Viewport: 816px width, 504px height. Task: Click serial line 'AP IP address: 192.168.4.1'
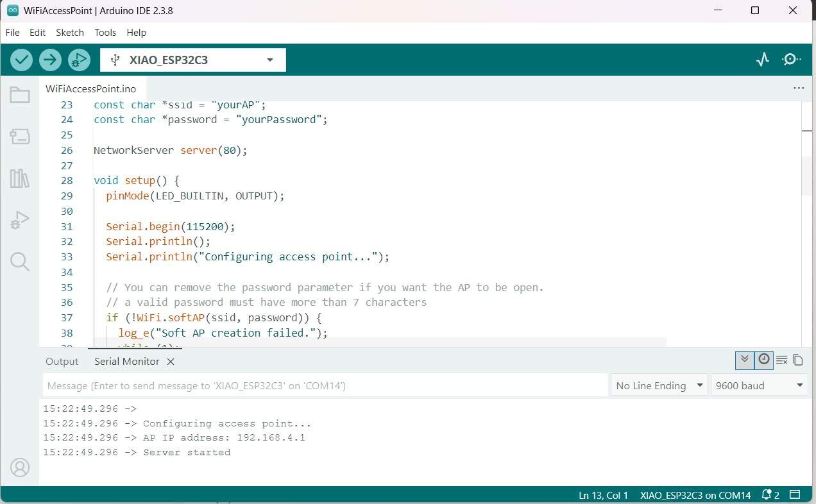pyautogui.click(x=224, y=438)
